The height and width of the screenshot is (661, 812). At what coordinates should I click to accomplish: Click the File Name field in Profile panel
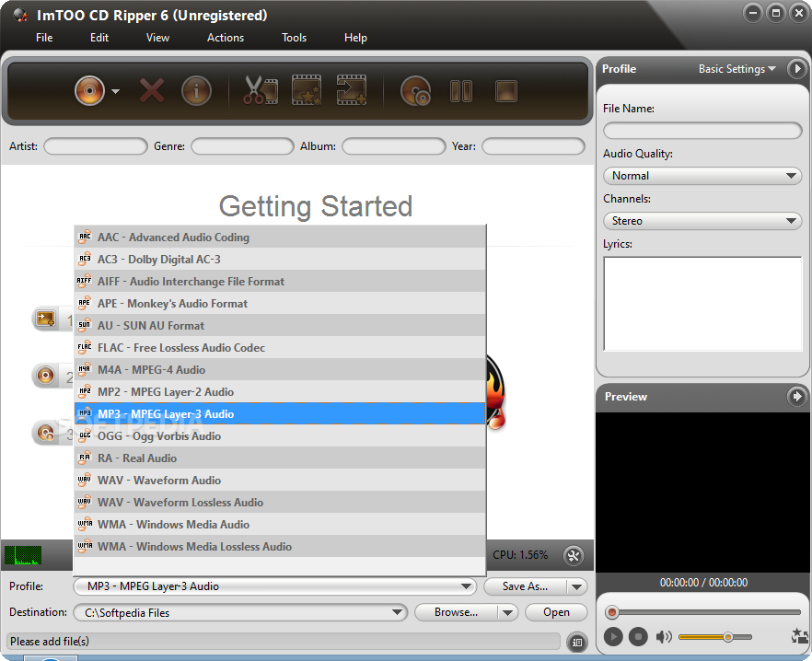702,131
